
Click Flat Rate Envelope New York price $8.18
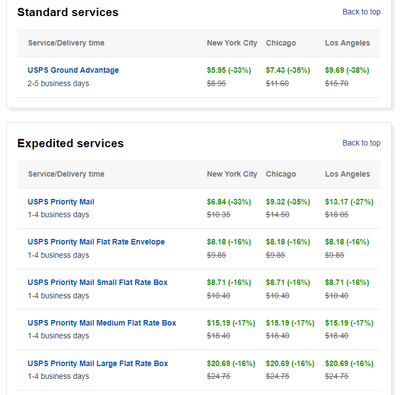coord(229,242)
